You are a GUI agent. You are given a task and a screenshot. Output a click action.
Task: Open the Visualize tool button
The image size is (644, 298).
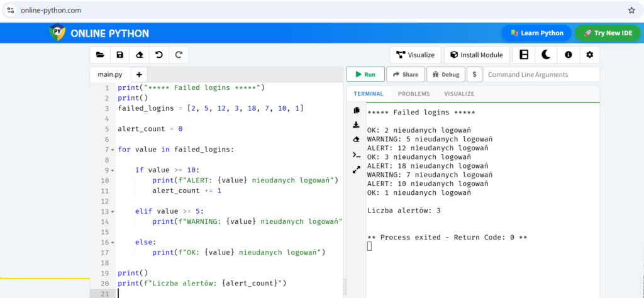tap(415, 55)
